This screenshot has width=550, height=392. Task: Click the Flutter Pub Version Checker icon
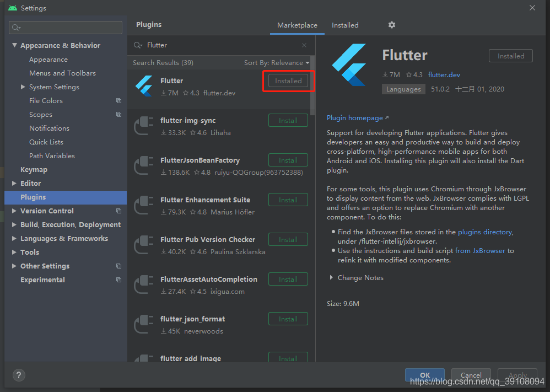click(144, 245)
